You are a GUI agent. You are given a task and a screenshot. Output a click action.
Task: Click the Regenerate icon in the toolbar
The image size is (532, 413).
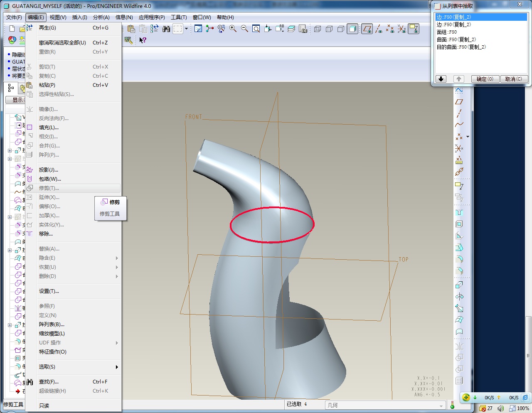point(155,29)
